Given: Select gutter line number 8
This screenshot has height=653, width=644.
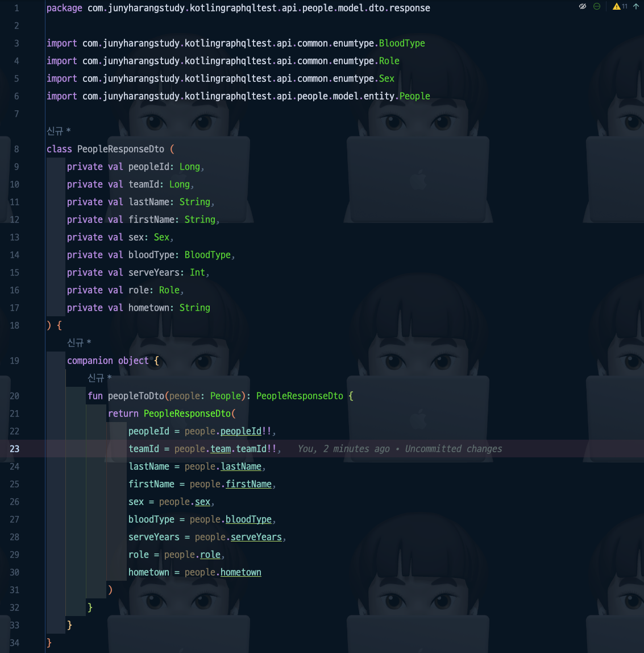Looking at the screenshot, I should [x=16, y=149].
